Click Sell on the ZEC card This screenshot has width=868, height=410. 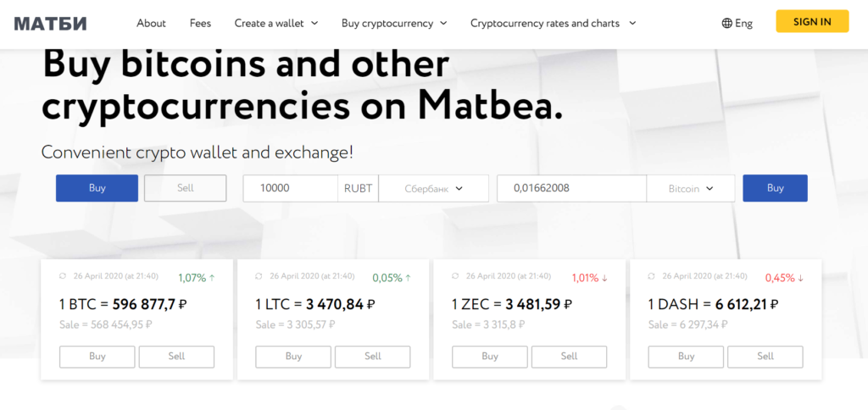[569, 357]
